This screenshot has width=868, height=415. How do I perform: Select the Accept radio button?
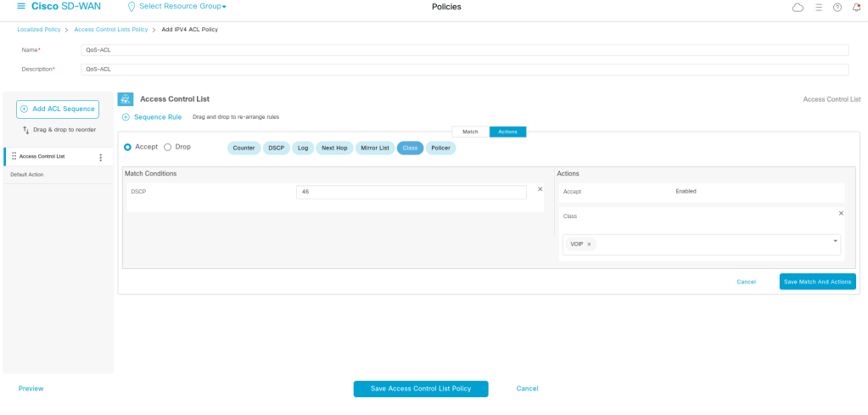click(128, 147)
